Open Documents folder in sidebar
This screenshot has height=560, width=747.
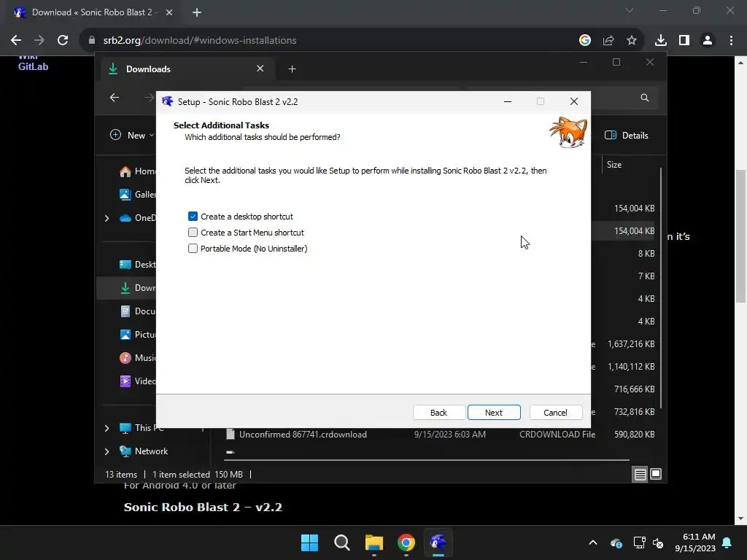click(x=137, y=311)
